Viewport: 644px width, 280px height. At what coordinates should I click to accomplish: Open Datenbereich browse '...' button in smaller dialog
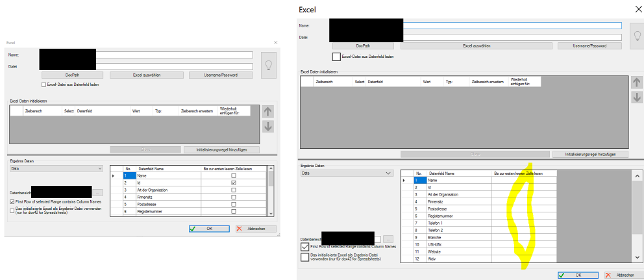pos(98,192)
